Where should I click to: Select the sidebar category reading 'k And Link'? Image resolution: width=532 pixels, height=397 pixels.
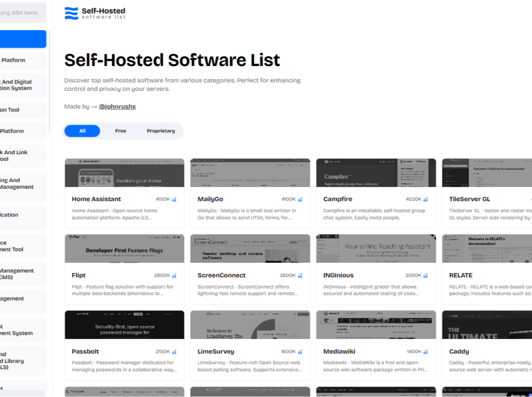point(23,156)
